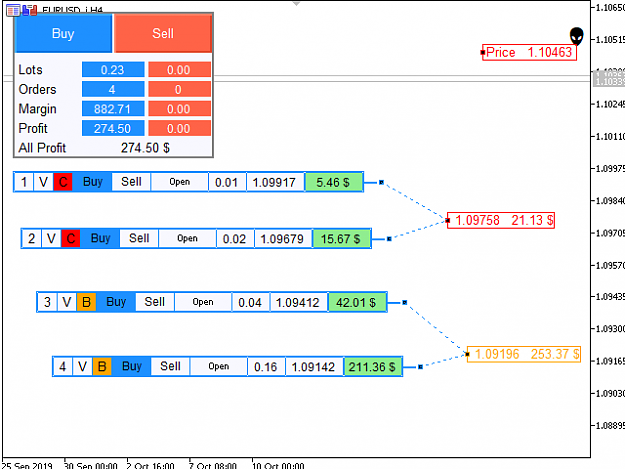Click open price 1.09142
Viewport: 625px width, 469px height.
(313, 366)
